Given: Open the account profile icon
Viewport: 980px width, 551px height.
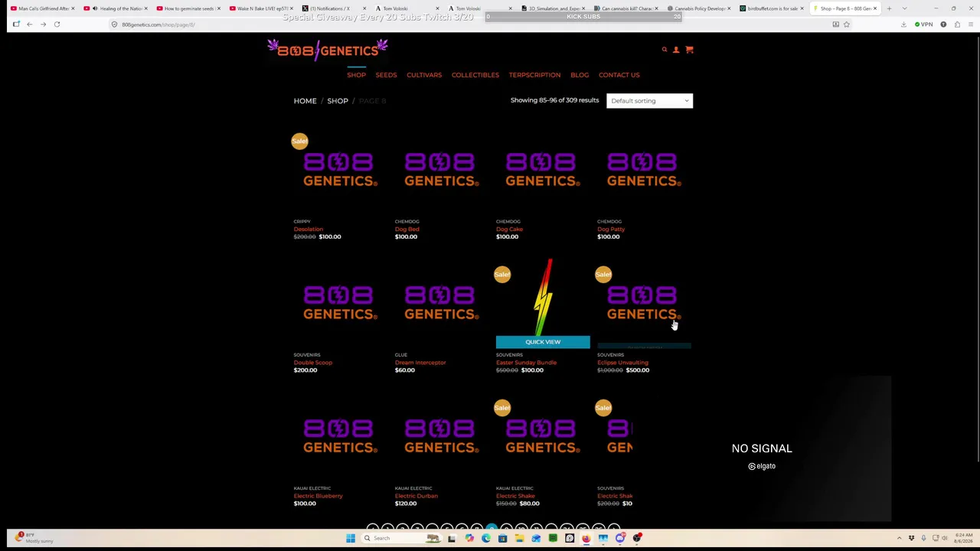Looking at the screenshot, I should pos(676,50).
